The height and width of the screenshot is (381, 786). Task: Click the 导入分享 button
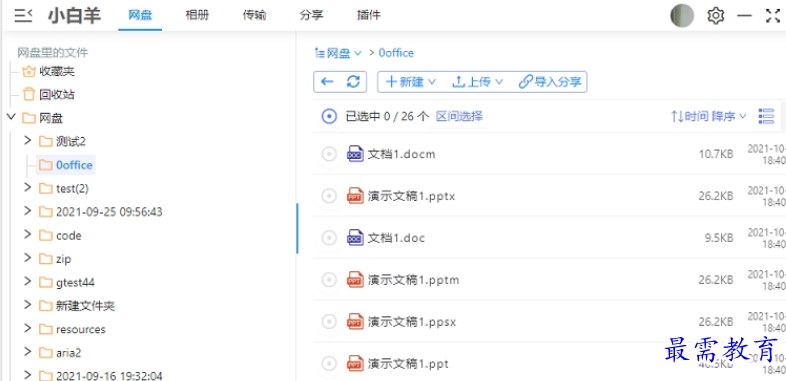tap(550, 82)
